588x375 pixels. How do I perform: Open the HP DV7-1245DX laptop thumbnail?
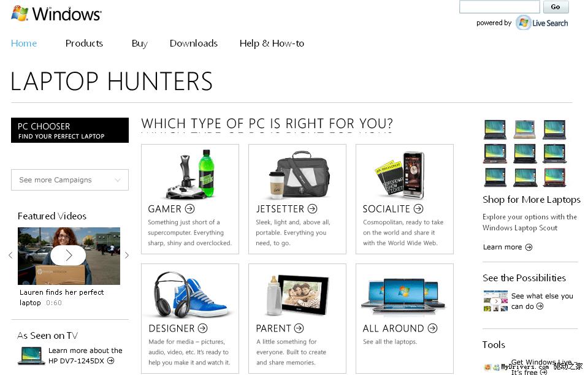tap(31, 356)
